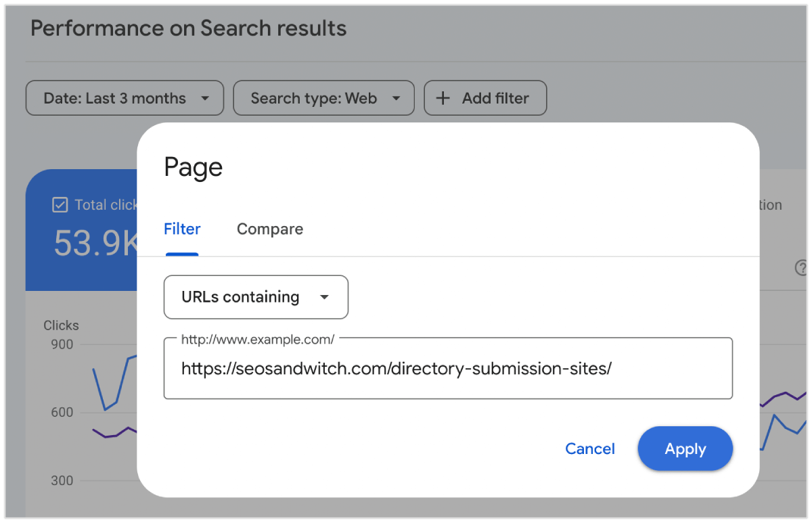812x523 pixels.
Task: Click the arrow in URLs containing selector
Action: tap(324, 297)
